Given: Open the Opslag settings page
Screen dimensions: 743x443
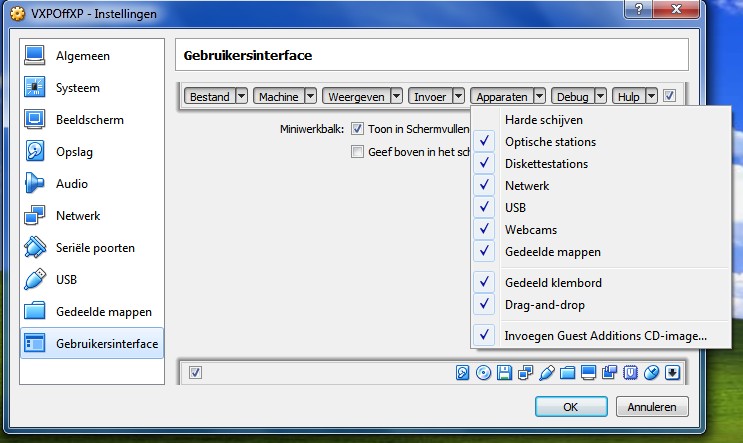Looking at the screenshot, I should (x=92, y=152).
